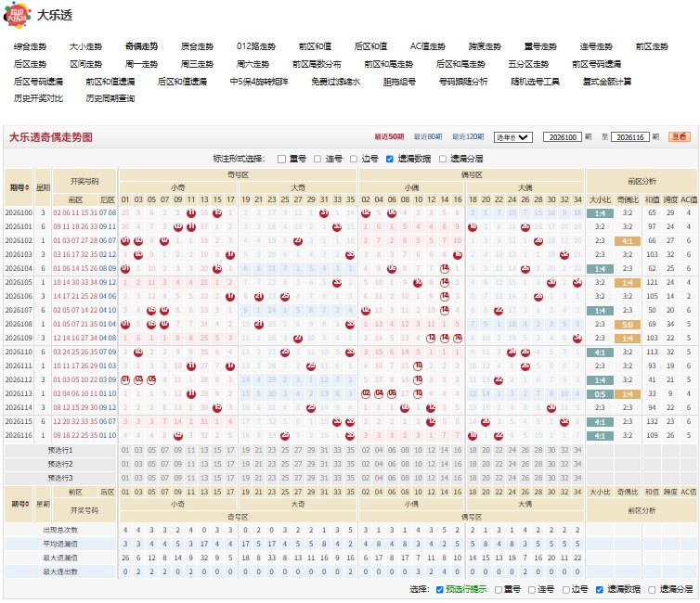Click red ball 35 in row 2026116
This screenshot has height=603, width=700.
[350, 436]
